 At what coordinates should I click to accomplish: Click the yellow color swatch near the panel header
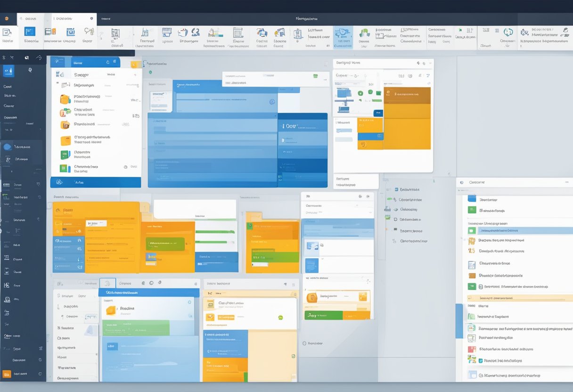click(135, 65)
